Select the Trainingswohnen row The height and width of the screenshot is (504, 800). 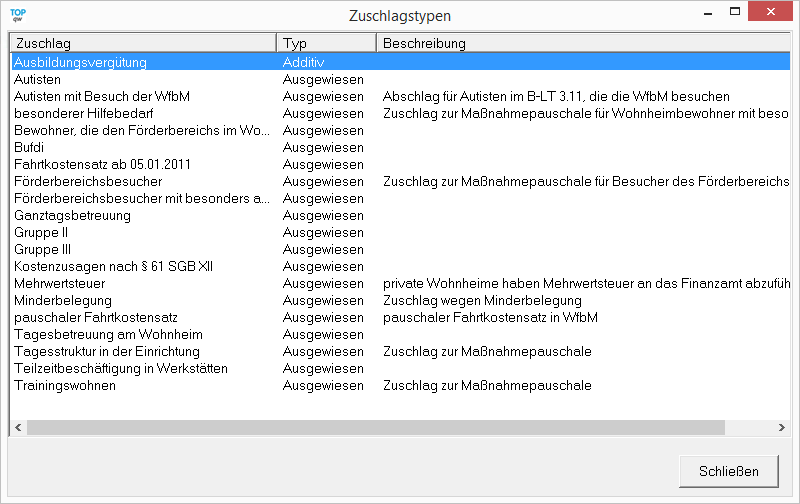64,385
